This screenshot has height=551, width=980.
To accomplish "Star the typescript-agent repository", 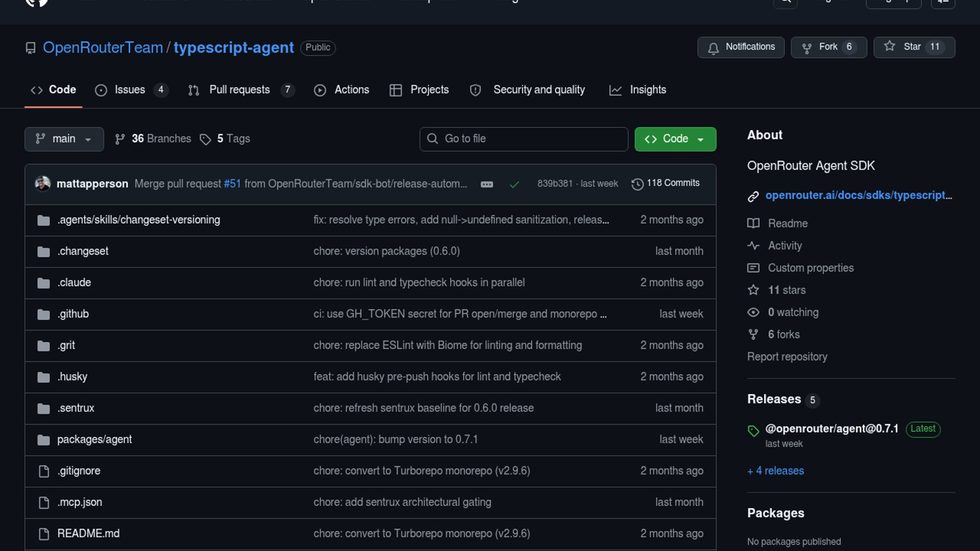I will pos(914,47).
